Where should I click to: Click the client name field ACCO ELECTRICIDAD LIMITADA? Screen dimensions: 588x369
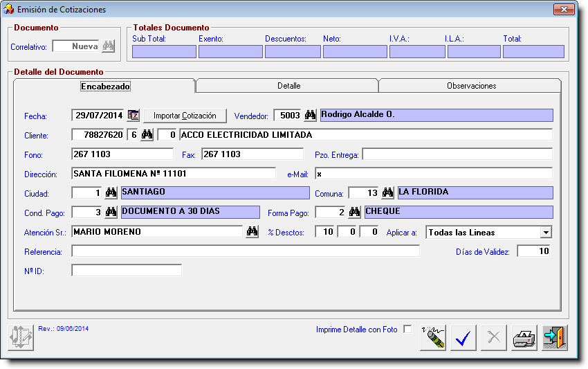point(366,134)
